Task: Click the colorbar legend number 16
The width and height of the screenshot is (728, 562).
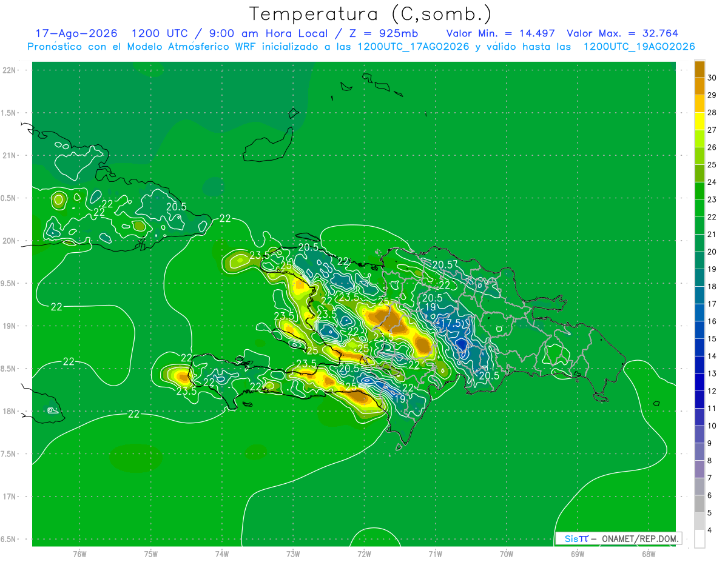Action: point(712,321)
